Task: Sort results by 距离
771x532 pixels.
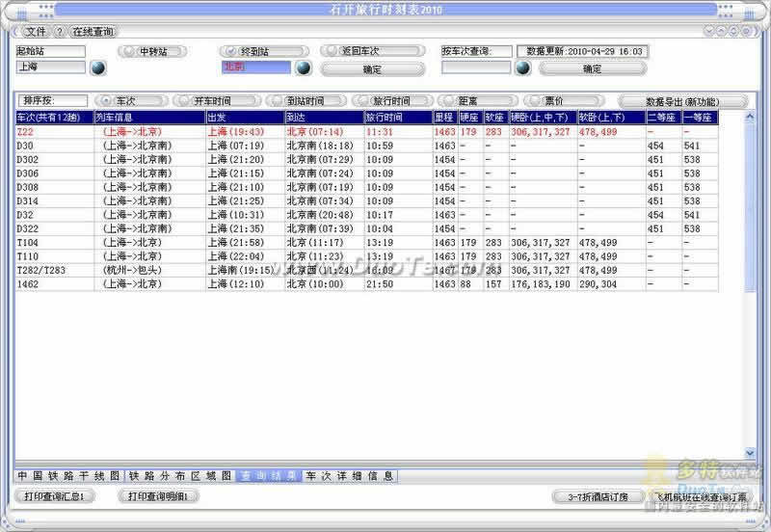Action: pos(477,101)
